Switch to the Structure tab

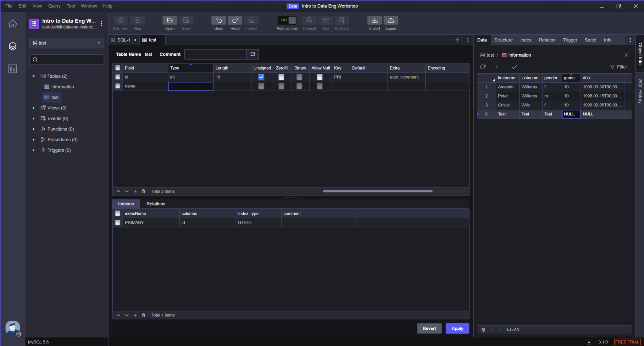point(503,40)
